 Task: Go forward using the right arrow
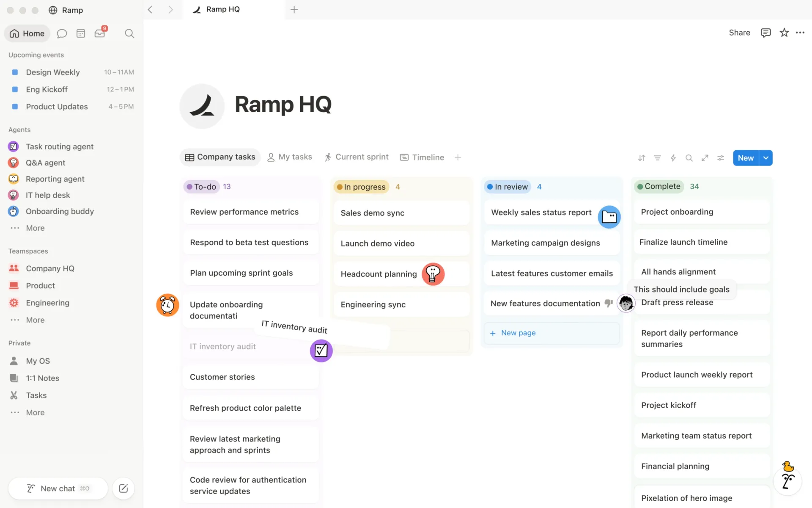point(170,9)
